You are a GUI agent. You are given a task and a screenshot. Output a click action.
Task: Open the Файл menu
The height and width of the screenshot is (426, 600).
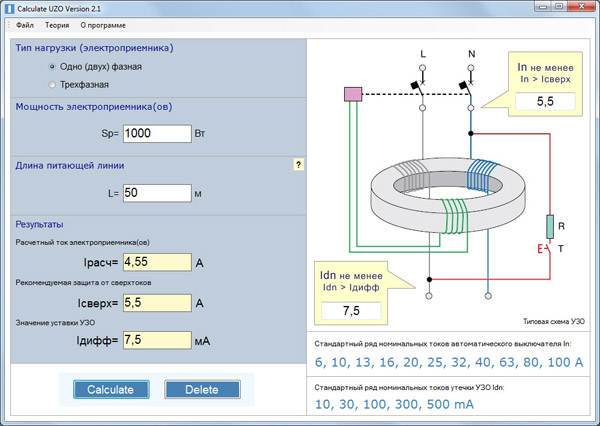tap(24, 23)
